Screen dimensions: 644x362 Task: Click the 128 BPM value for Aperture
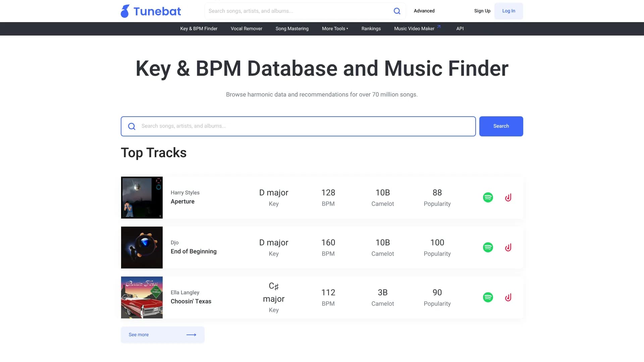point(328,193)
